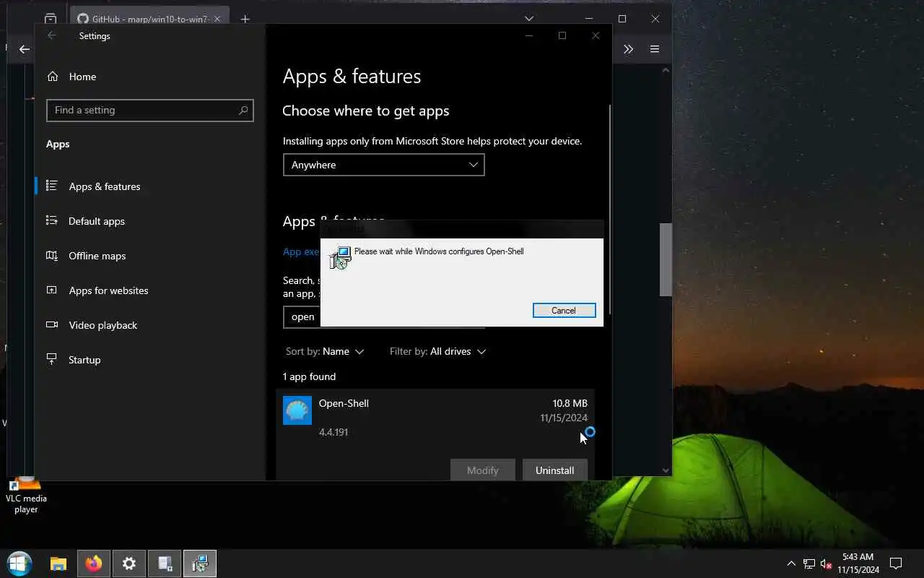Open VLC media player desktop shortcut

tap(26, 496)
